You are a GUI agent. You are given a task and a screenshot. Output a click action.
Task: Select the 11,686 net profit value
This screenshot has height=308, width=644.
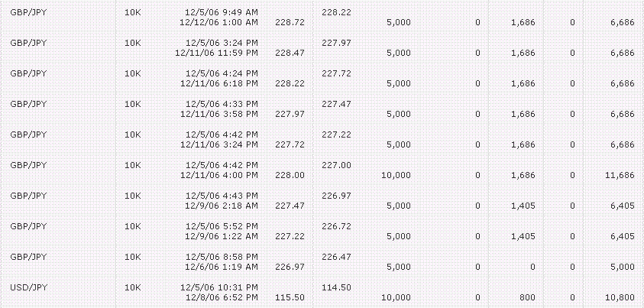620,175
